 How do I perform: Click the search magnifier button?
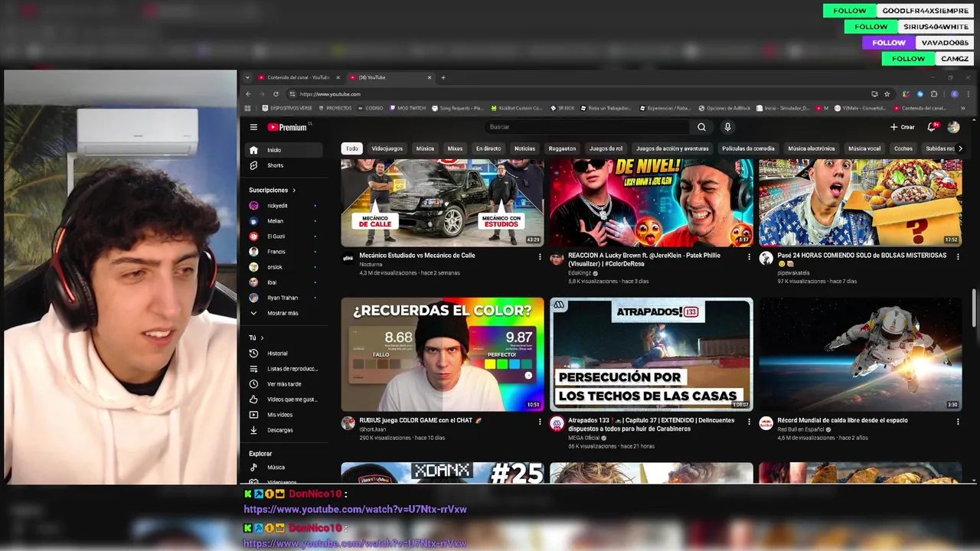tap(701, 127)
